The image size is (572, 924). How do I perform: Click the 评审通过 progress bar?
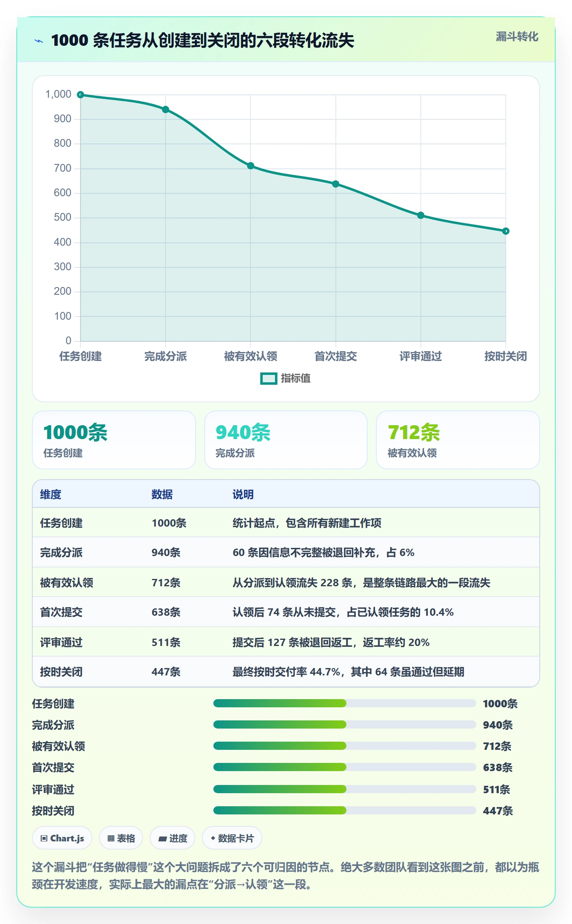[x=344, y=789]
